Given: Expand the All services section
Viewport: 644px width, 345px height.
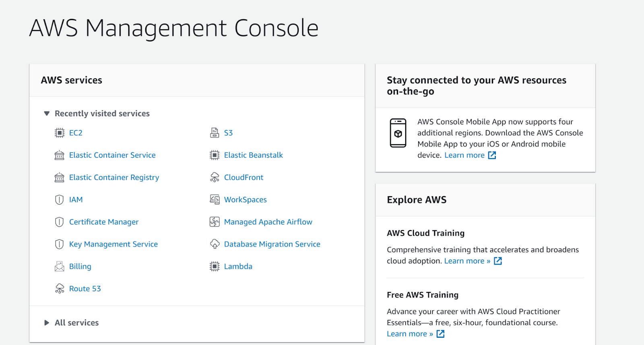Looking at the screenshot, I should coord(47,322).
